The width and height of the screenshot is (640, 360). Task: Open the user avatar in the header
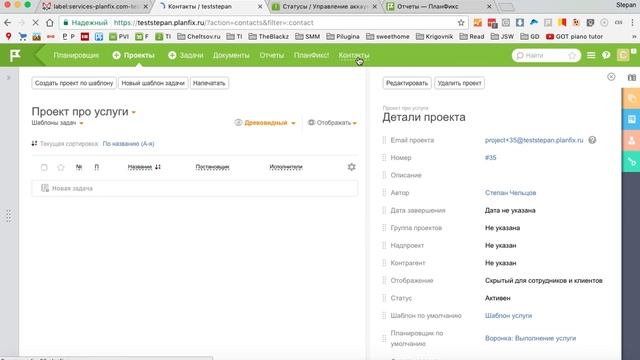(x=623, y=55)
